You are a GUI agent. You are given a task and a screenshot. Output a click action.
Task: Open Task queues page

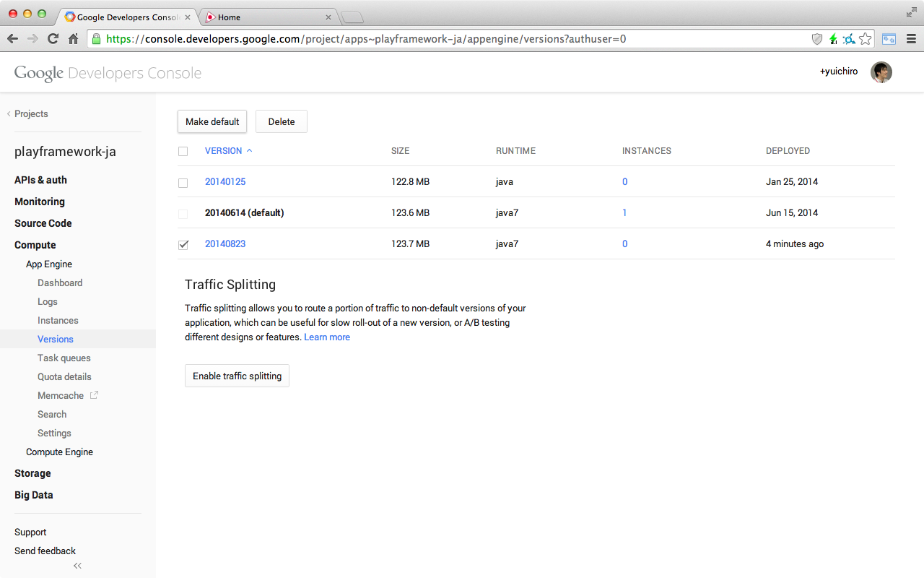tap(64, 358)
